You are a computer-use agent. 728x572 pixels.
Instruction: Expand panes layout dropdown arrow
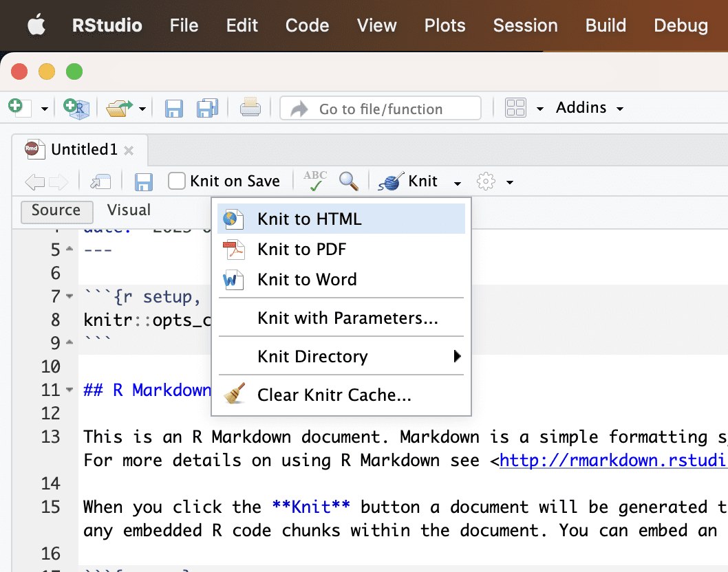(540, 109)
